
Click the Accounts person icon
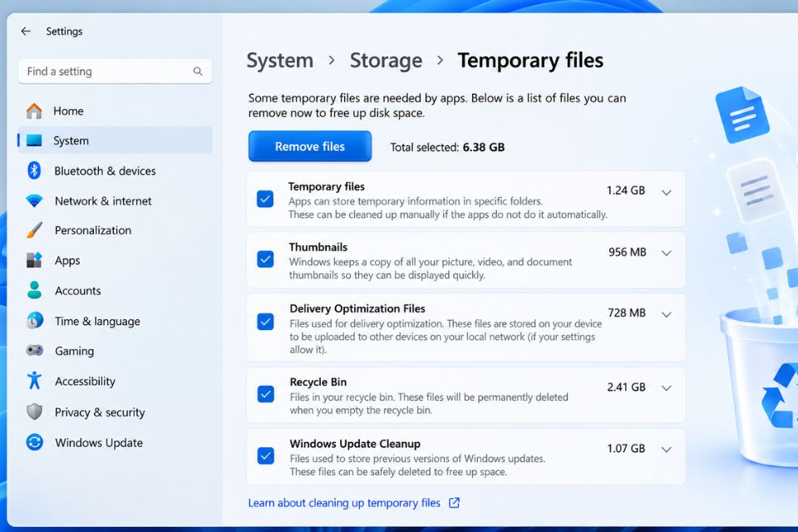click(34, 290)
